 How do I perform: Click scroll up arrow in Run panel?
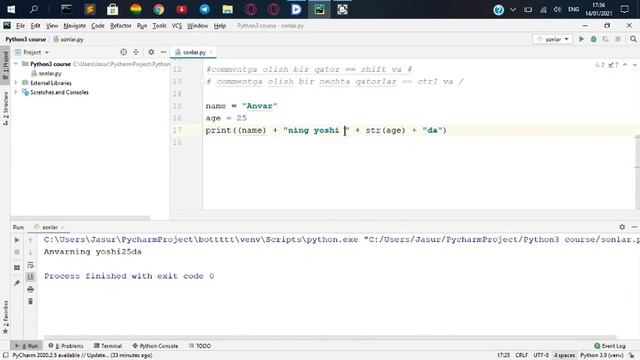[x=30, y=240]
